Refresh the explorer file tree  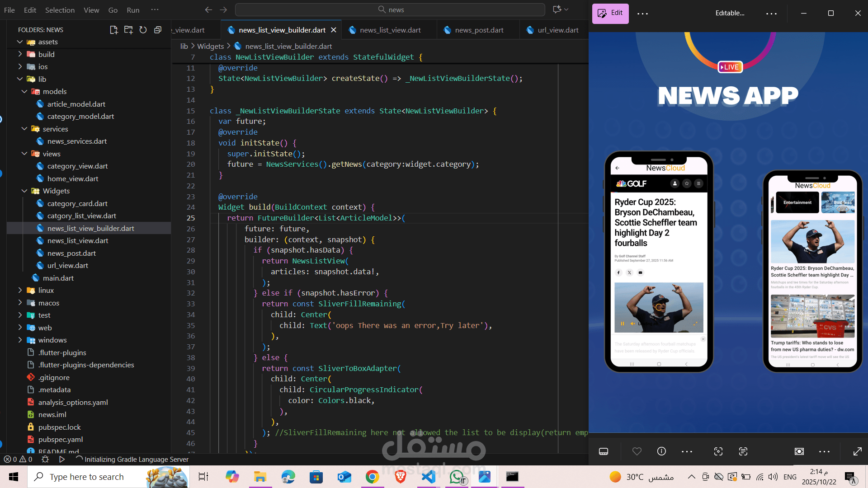coord(143,30)
